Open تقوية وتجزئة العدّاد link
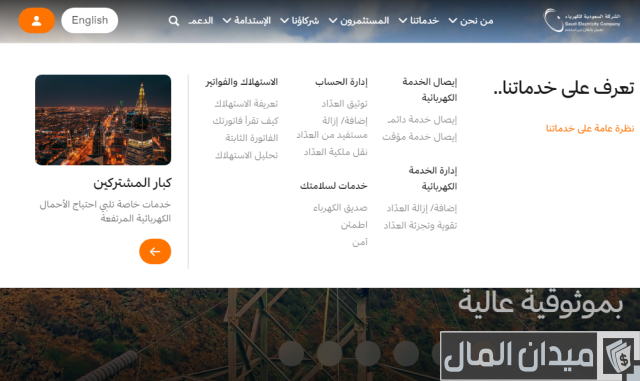 point(420,225)
